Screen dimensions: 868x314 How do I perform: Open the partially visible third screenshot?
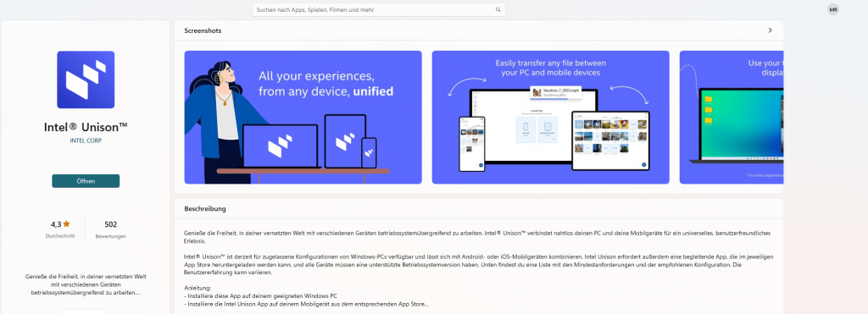point(732,117)
